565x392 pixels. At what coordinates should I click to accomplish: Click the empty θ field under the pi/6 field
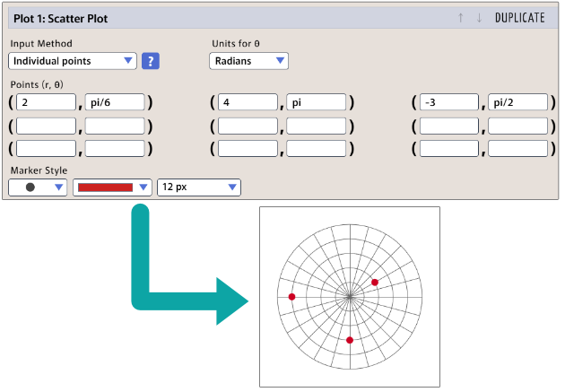[115, 126]
